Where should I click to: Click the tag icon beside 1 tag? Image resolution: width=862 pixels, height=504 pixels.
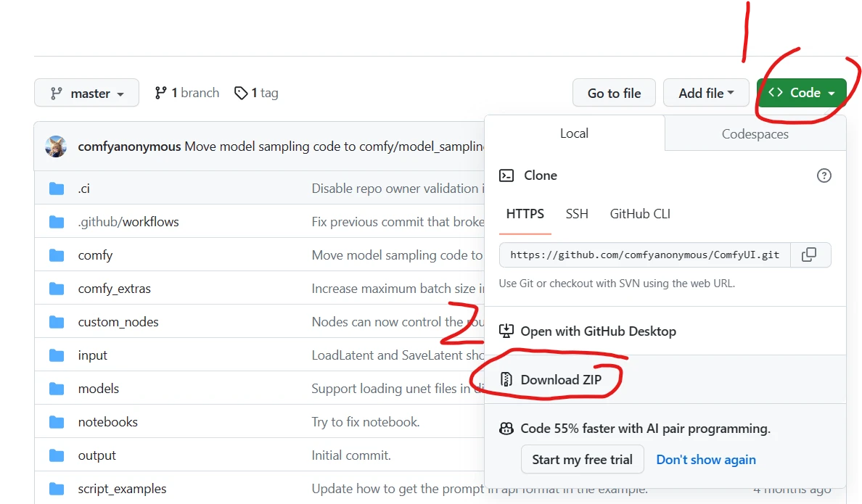click(x=241, y=93)
